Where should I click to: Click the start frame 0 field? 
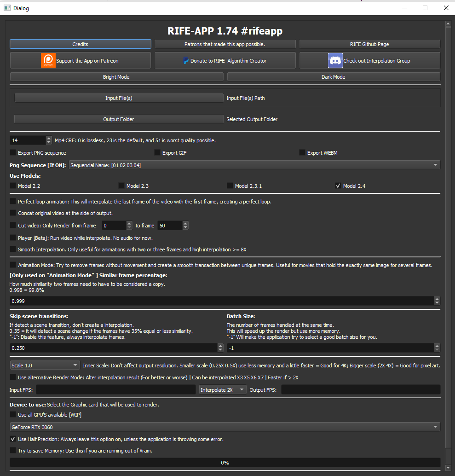coord(114,225)
